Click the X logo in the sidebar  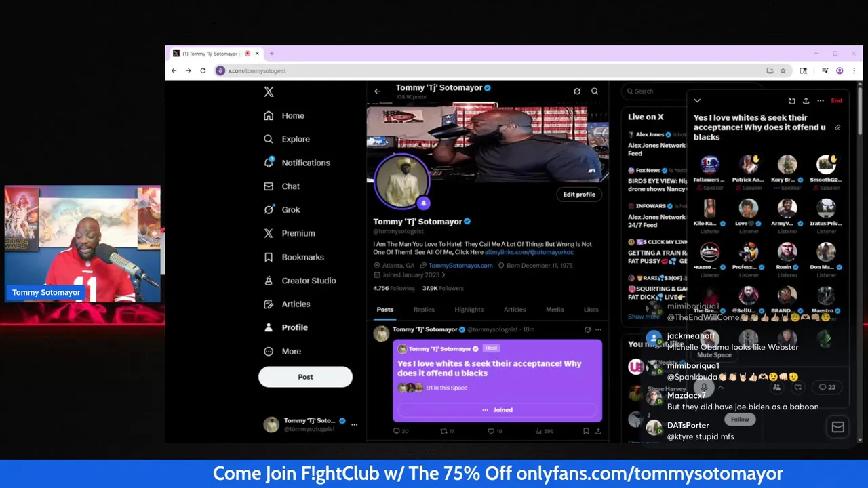click(x=269, y=91)
